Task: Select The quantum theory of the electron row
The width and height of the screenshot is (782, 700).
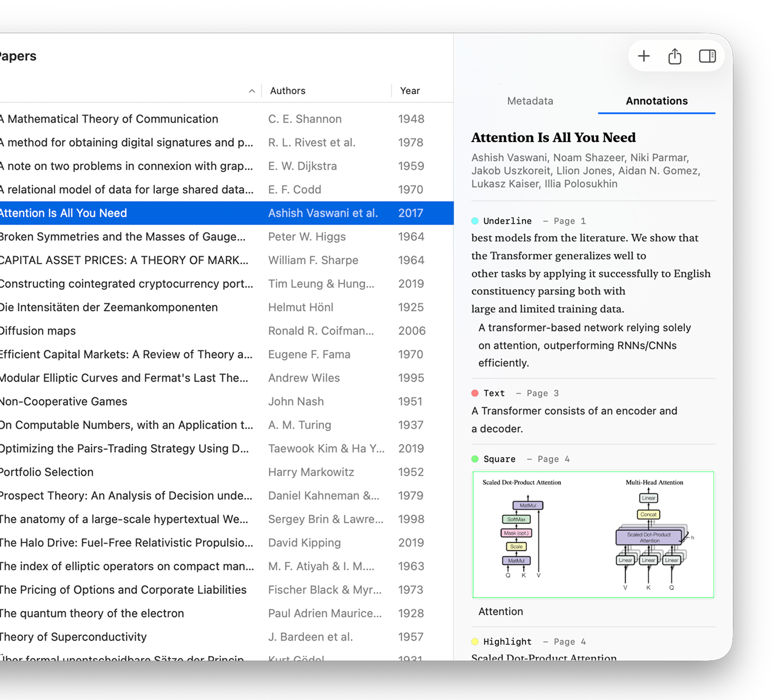Action: (x=226, y=613)
